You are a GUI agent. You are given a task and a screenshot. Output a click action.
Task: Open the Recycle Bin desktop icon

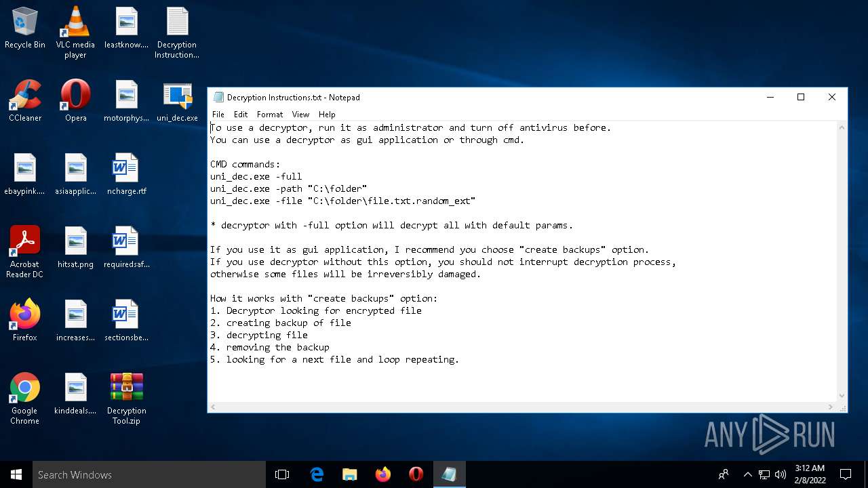point(25,28)
